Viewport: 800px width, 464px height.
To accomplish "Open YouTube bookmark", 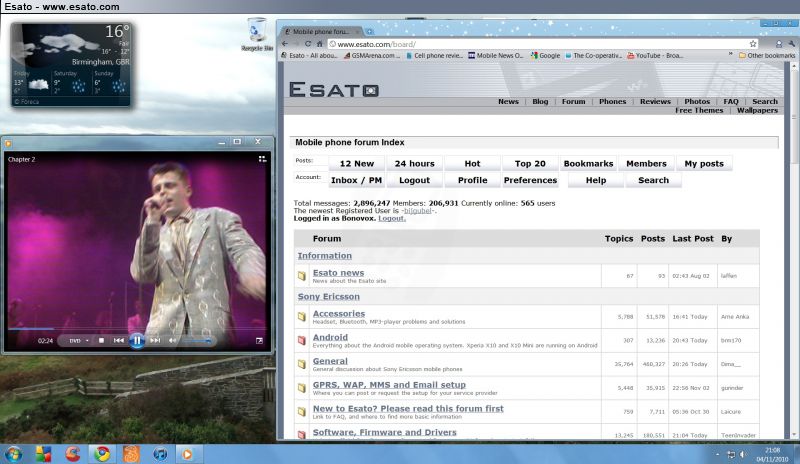I will tap(655, 56).
